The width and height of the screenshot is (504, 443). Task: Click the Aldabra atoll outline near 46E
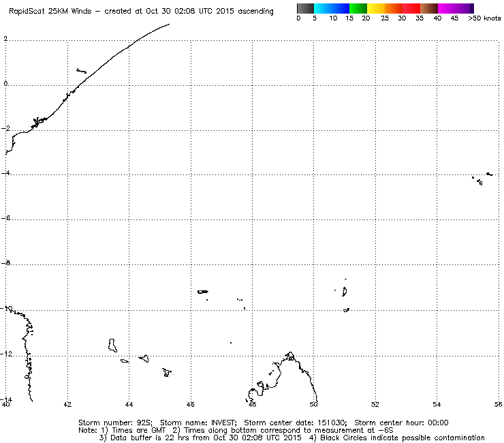(x=202, y=292)
